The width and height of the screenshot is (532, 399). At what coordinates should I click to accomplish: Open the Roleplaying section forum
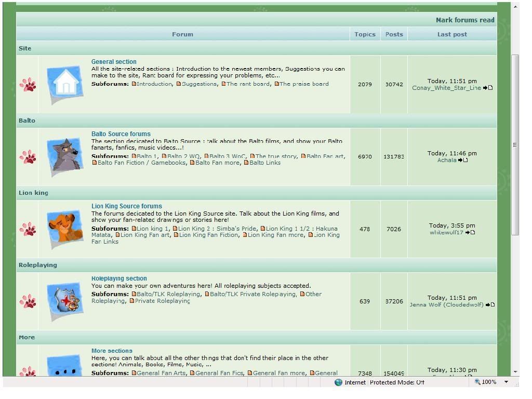[x=119, y=278]
